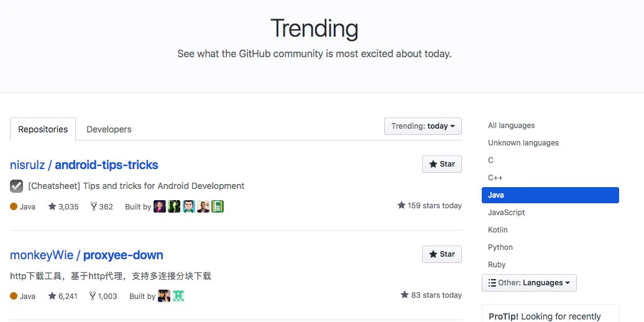
Task: Click '83 stars today' text
Action: [436, 295]
